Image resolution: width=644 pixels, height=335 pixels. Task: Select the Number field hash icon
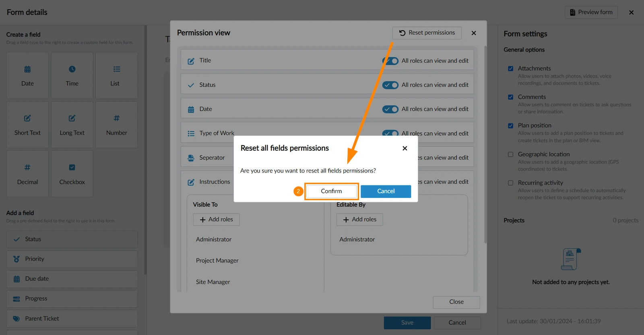click(x=117, y=118)
